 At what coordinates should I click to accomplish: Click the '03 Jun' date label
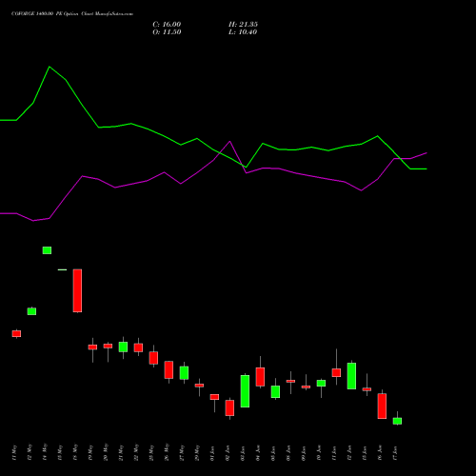[243, 453]
